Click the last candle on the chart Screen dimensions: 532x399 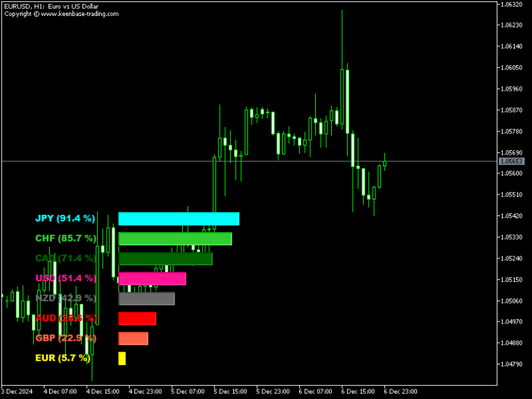click(384, 163)
